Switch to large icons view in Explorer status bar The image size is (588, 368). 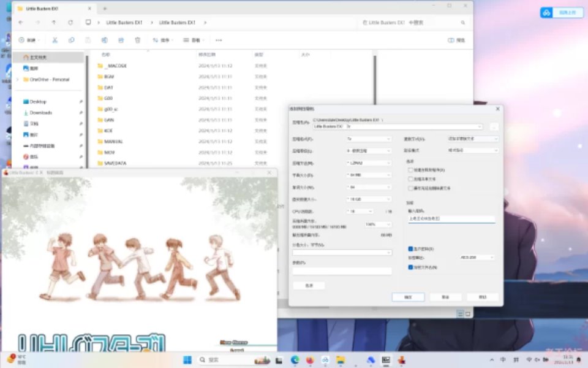(467, 314)
